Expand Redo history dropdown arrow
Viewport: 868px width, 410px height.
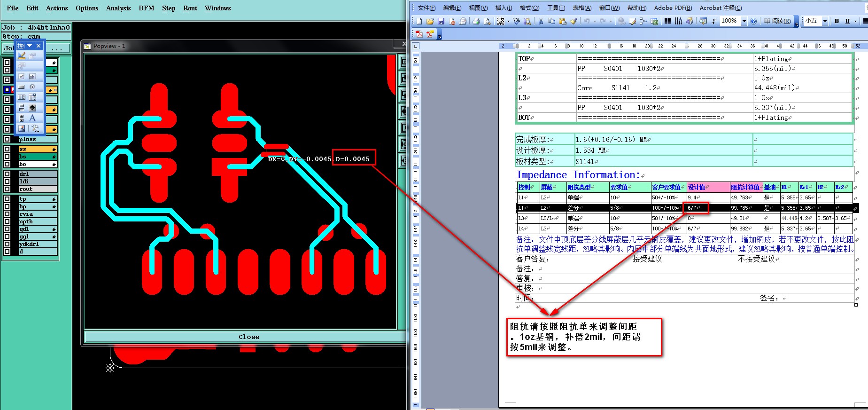[x=611, y=21]
